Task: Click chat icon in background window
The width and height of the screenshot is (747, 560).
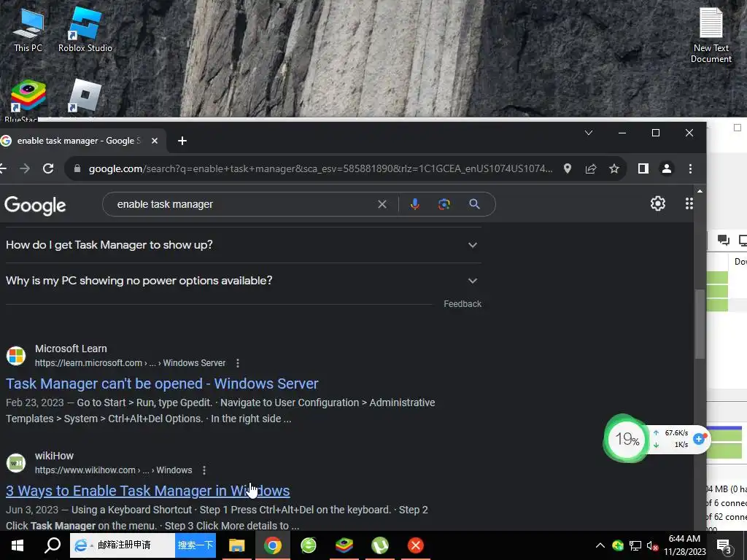Action: [x=723, y=240]
